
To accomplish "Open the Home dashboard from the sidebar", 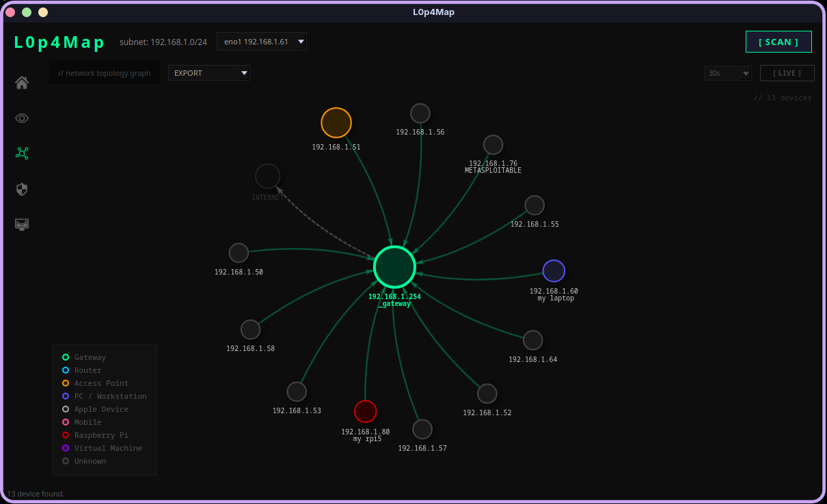I will pyautogui.click(x=21, y=82).
